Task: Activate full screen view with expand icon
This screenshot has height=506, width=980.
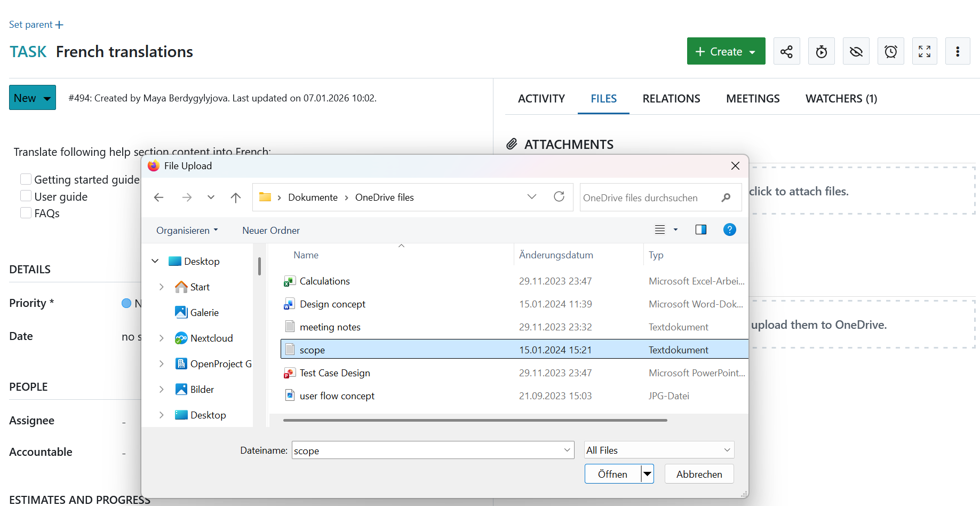Action: [x=925, y=51]
